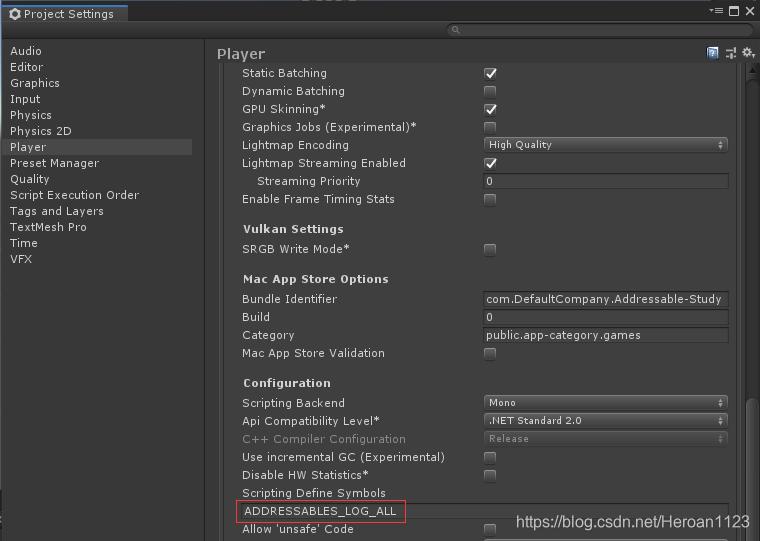Open Tags and Layers settings
This screenshot has height=541, width=760.
[x=57, y=211]
